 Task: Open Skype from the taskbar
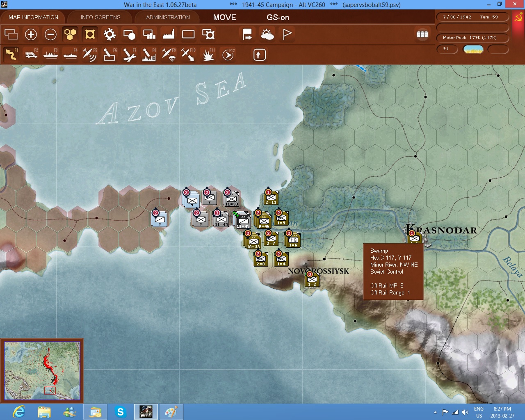[x=120, y=411]
